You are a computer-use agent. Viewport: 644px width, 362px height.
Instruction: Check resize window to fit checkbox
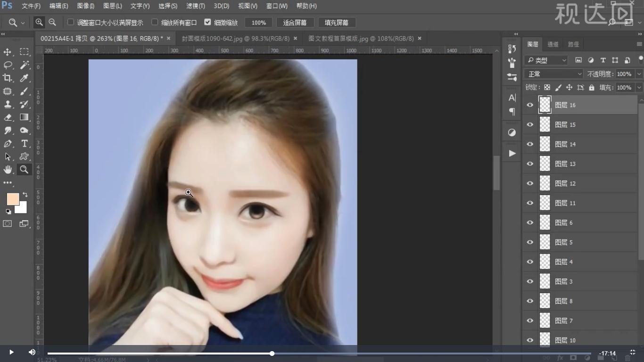[71, 22]
